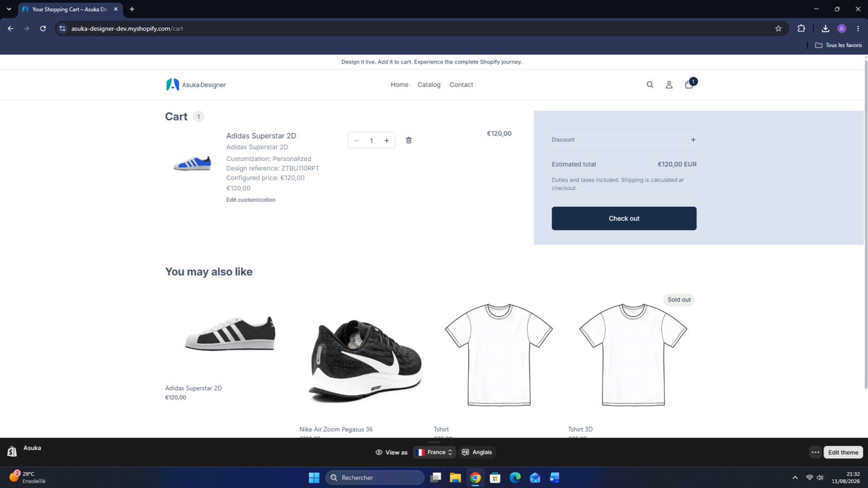The height and width of the screenshot is (488, 868).
Task: Click the sold out Tshirt 3D image
Action: [633, 355]
